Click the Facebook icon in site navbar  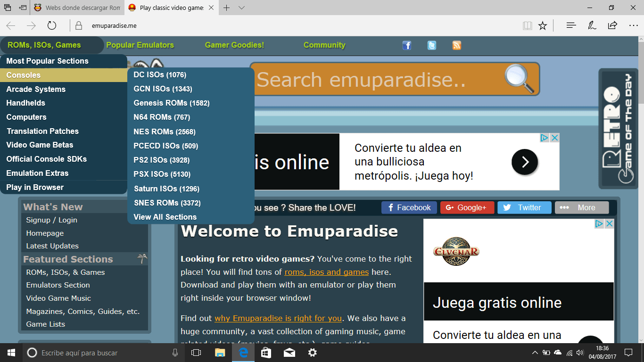(x=407, y=45)
